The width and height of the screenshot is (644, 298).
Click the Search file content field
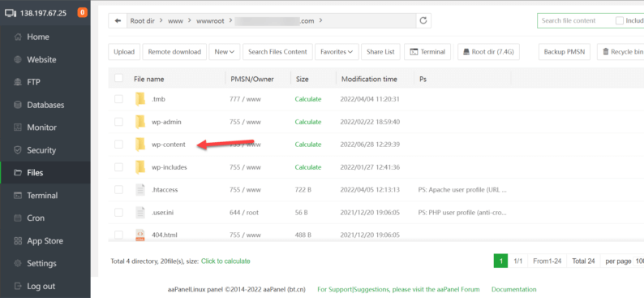point(574,20)
